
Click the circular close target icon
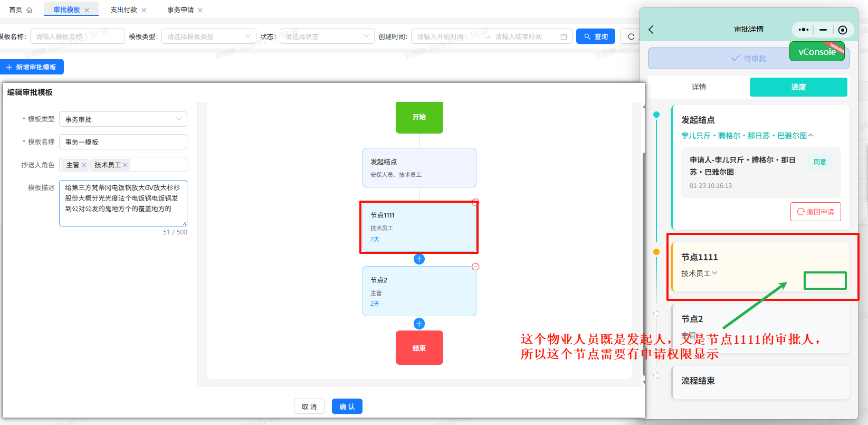(843, 30)
